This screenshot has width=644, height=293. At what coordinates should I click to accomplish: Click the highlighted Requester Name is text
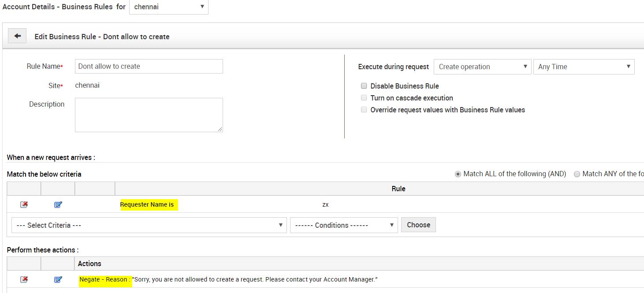click(147, 204)
